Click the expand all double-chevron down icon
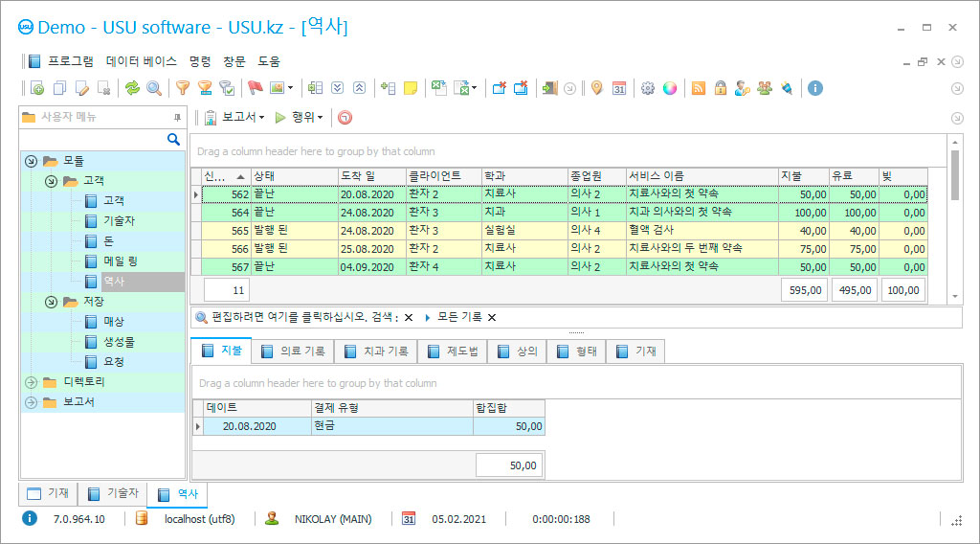Viewport: 980px width, 544px height. pos(338,88)
